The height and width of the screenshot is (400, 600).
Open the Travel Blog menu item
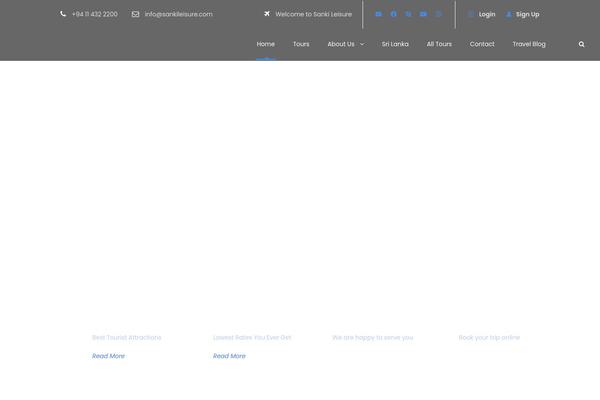coord(529,44)
